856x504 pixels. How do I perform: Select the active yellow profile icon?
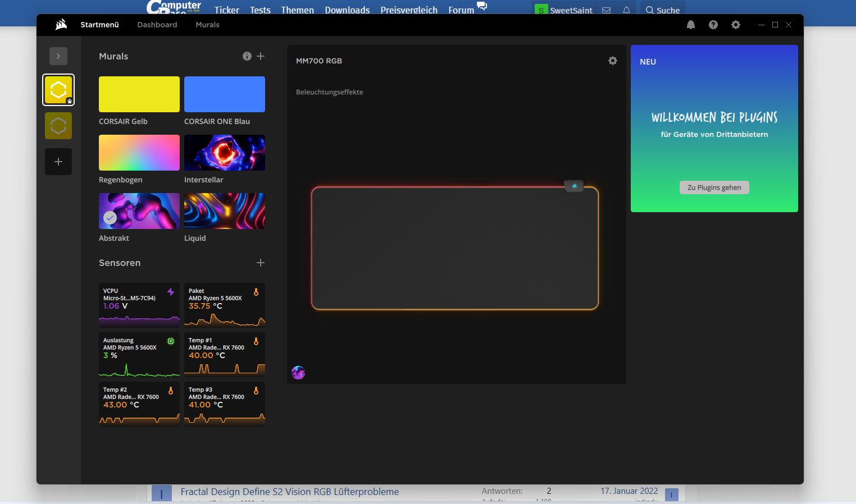pyautogui.click(x=58, y=90)
